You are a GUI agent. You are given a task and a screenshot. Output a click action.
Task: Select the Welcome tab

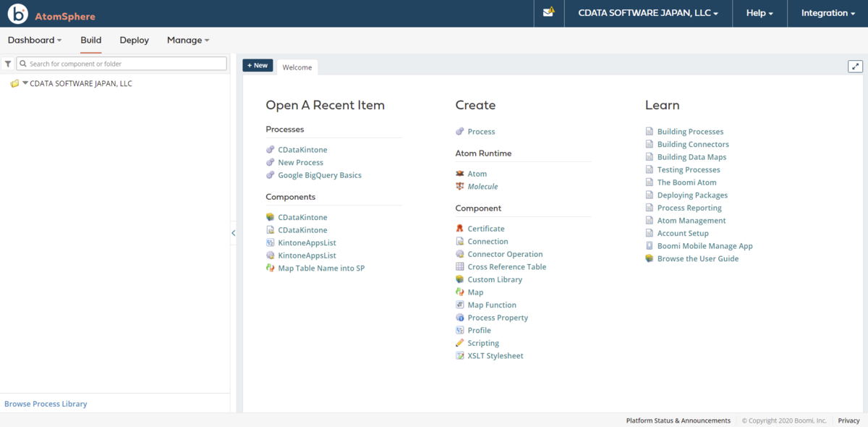tap(297, 67)
